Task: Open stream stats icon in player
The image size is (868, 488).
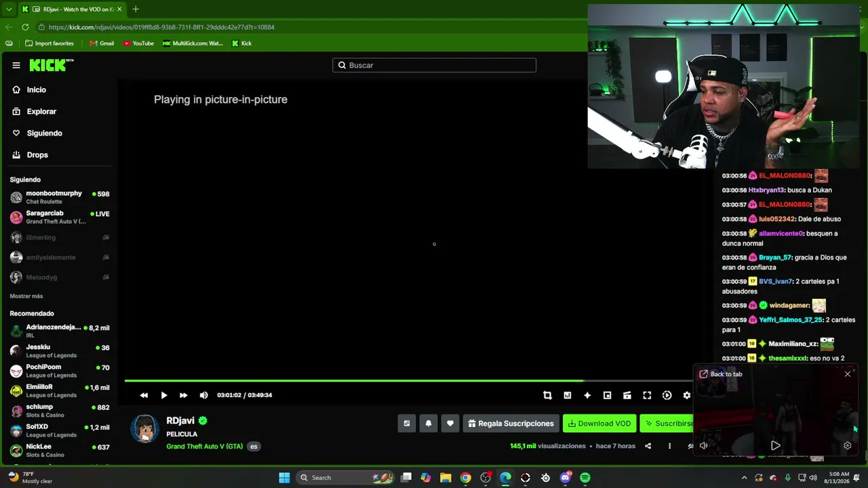Action: (x=568, y=395)
